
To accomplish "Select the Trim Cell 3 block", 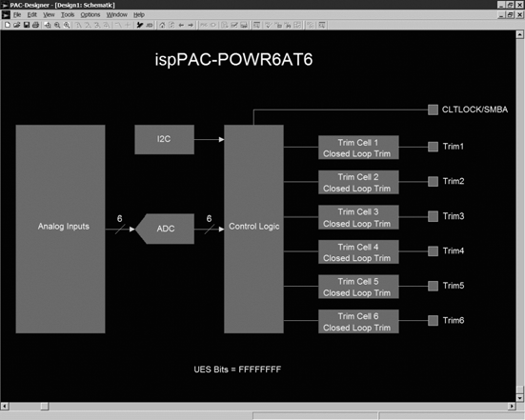I will (358, 217).
